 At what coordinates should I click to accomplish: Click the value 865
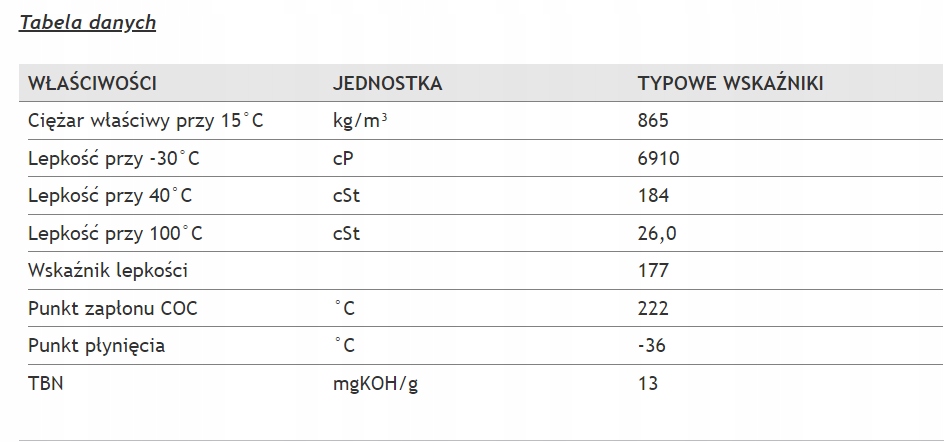652,121
